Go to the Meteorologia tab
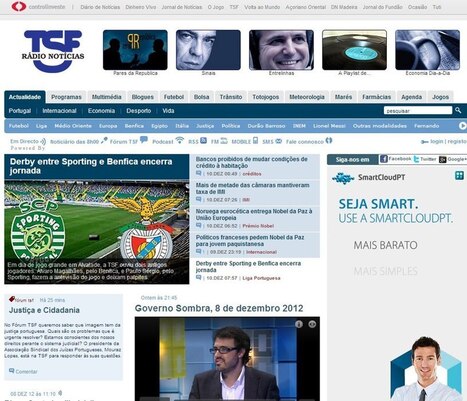This screenshot has width=467, height=401. 307,97
